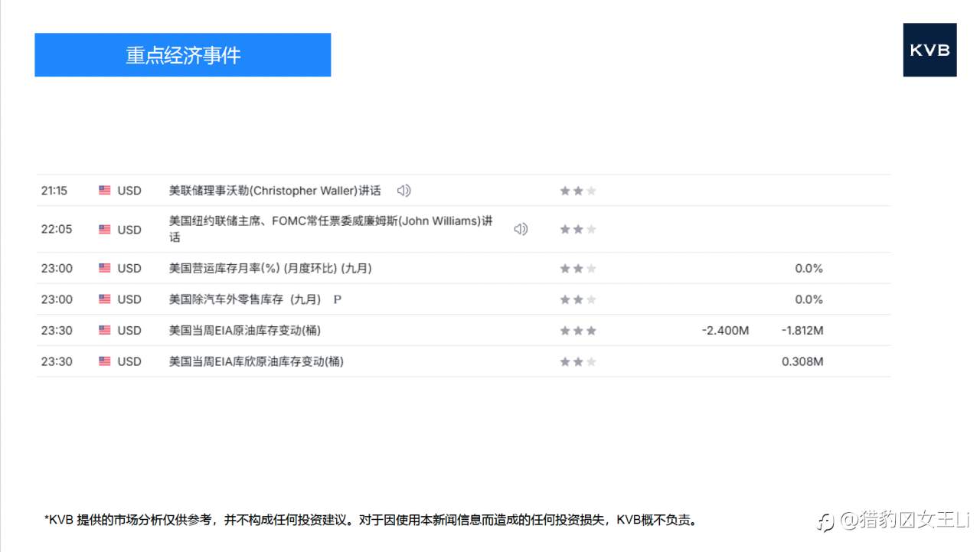Click importance stars for 美国当周EIA库欣原油库存变动 row

(x=578, y=361)
